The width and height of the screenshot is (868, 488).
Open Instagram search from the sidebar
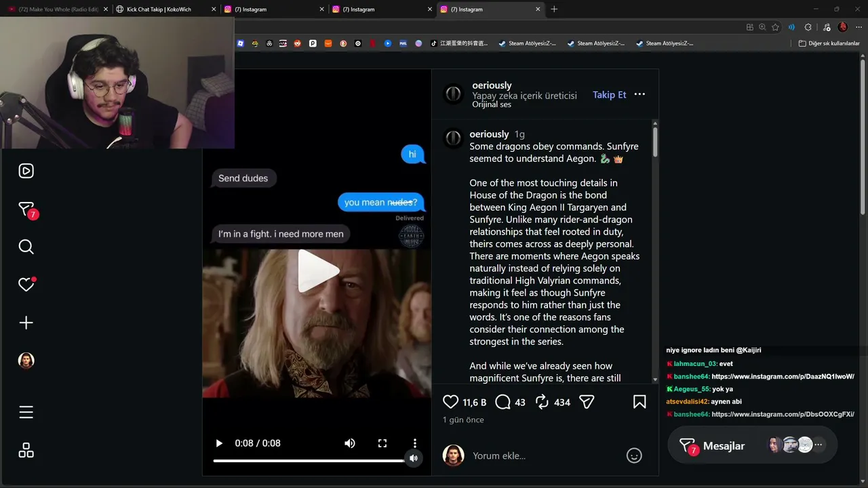coord(26,247)
